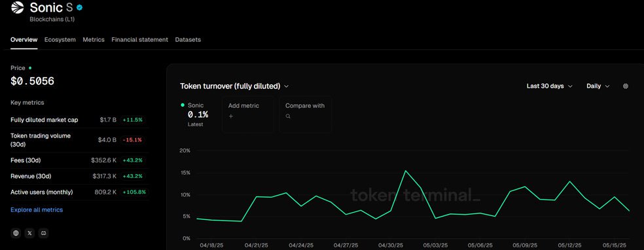Click the blue verified badge next to Sonic
Screen dimensions: 644x250
79,7
